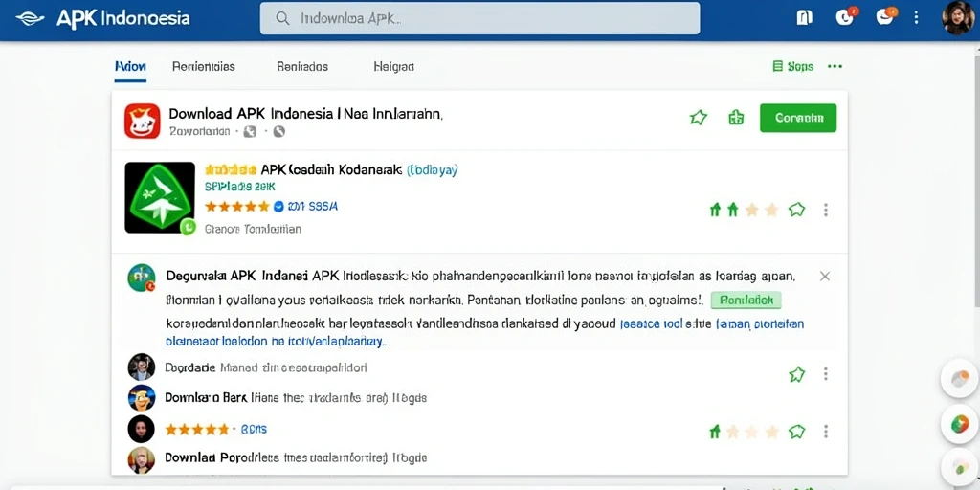This screenshot has width=980, height=490.
Task: Click the green Conantia button
Action: coord(798,118)
